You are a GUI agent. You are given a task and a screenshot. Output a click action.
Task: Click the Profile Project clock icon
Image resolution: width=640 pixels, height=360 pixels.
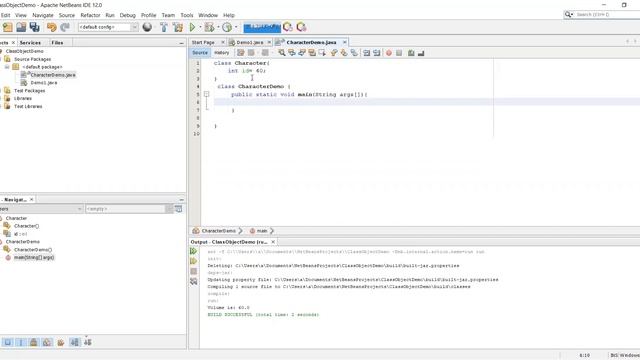(227, 27)
